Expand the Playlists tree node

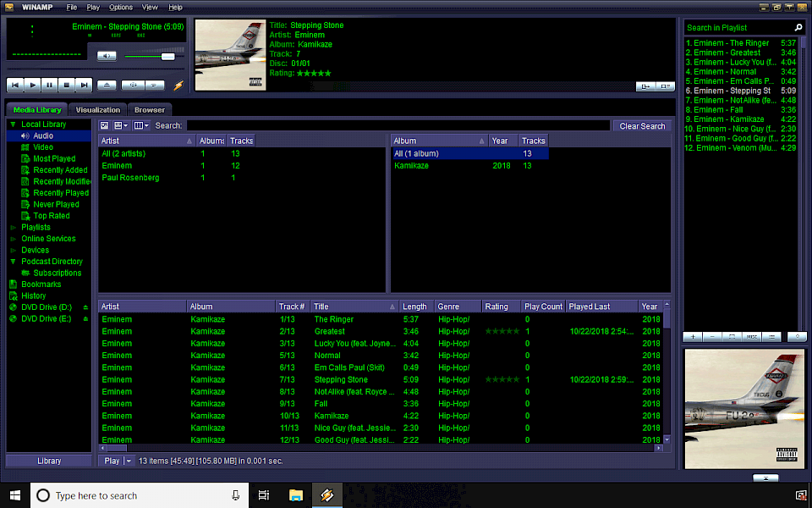[x=13, y=228]
